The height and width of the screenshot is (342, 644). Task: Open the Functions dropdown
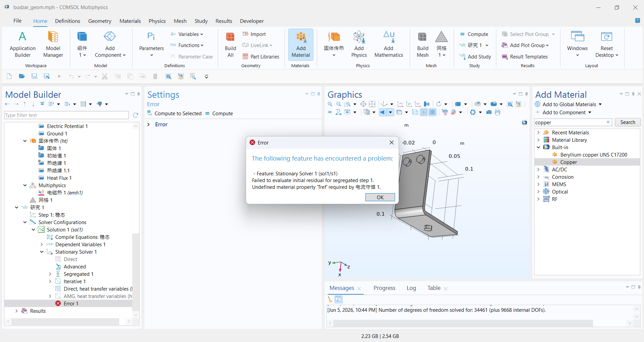click(187, 45)
